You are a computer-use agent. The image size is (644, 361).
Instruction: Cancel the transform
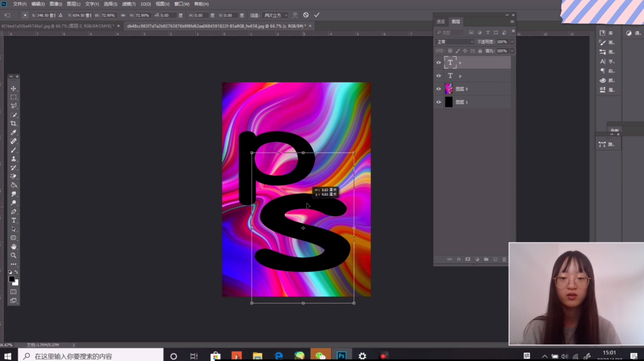pos(306,15)
